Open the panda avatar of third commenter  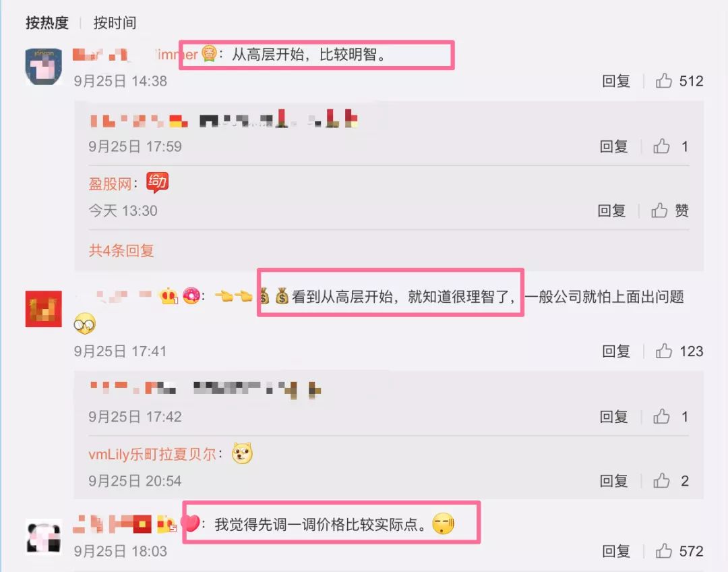click(43, 537)
